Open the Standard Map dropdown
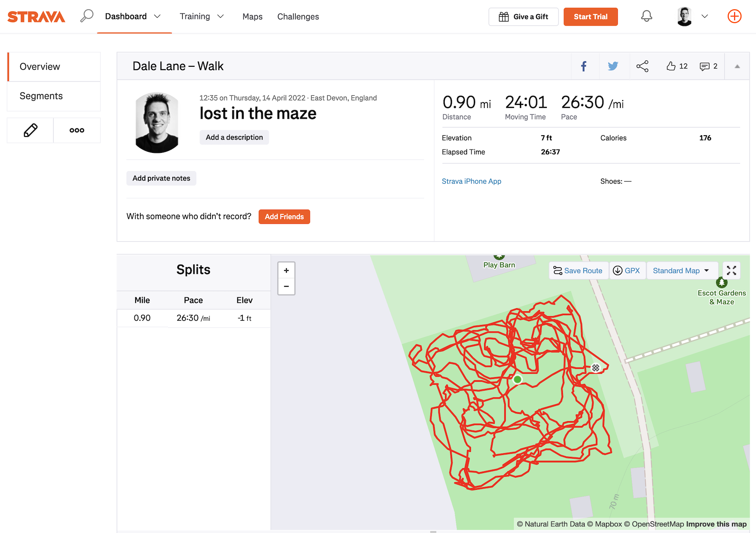This screenshot has width=756, height=533. [681, 270]
